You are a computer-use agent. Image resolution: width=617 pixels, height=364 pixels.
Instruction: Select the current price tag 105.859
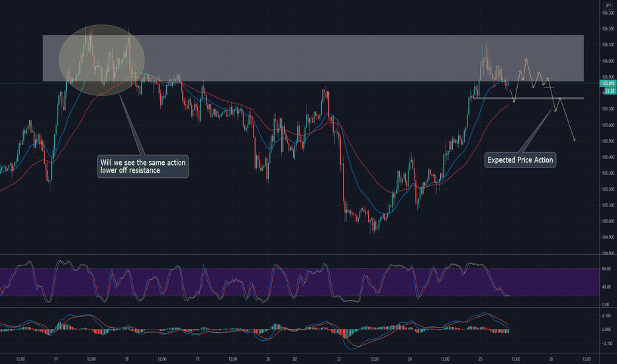point(608,83)
